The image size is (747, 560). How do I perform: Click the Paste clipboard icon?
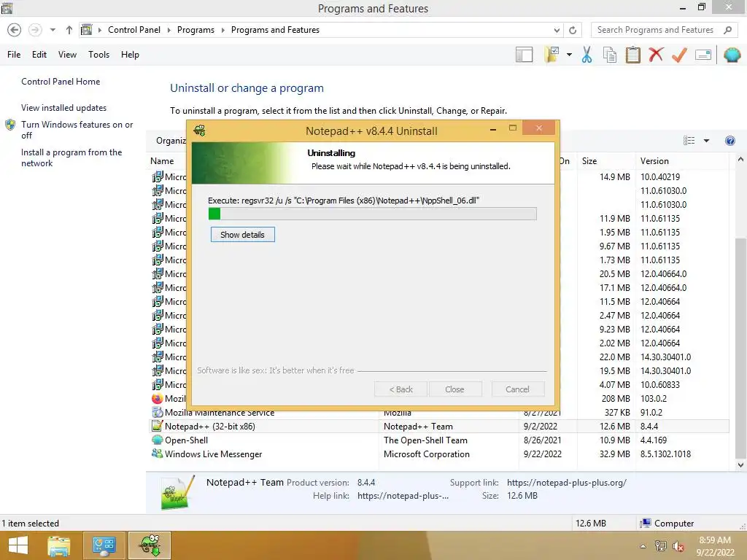click(632, 55)
